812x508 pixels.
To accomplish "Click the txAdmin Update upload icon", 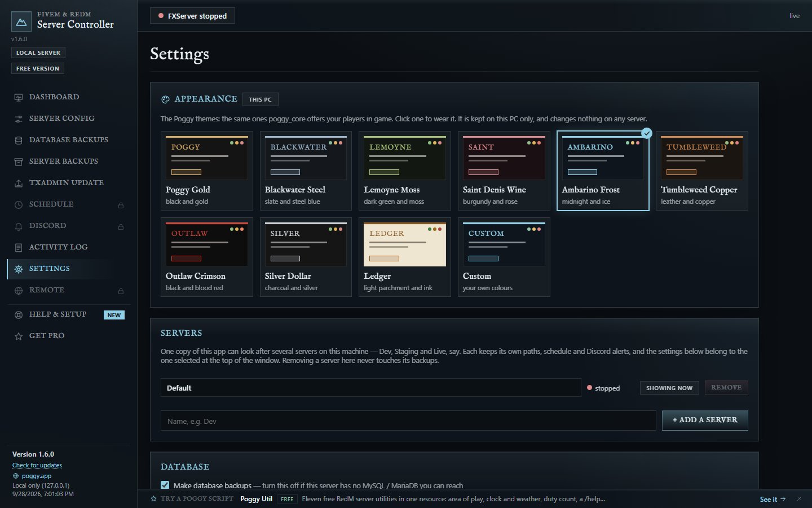I will tap(19, 183).
